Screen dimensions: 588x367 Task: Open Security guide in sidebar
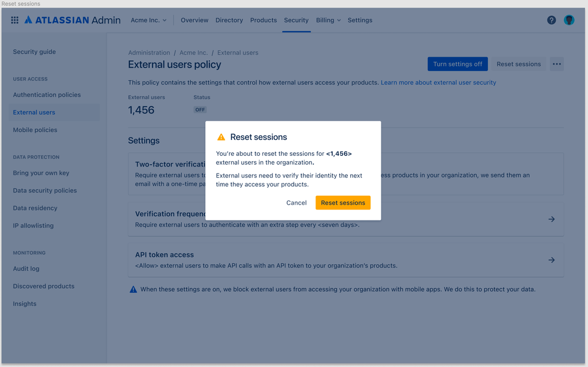coord(34,52)
